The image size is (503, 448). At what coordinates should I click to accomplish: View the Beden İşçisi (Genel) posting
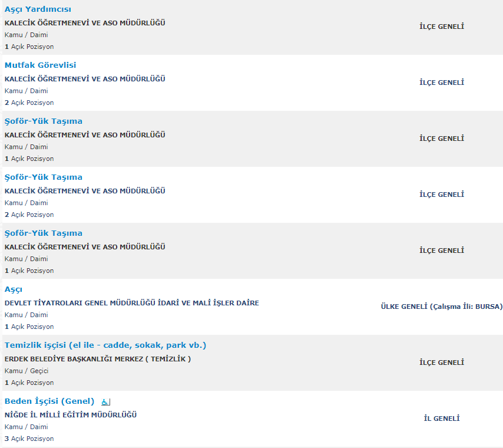[x=49, y=401]
